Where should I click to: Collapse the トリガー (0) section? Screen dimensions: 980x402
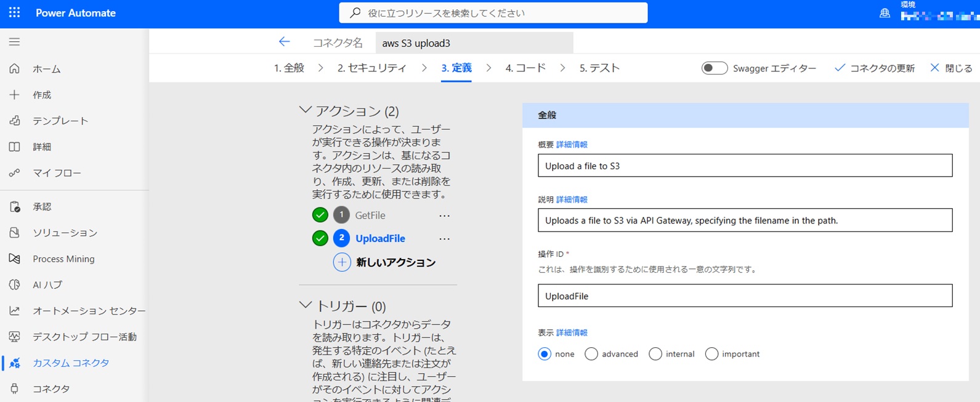305,305
